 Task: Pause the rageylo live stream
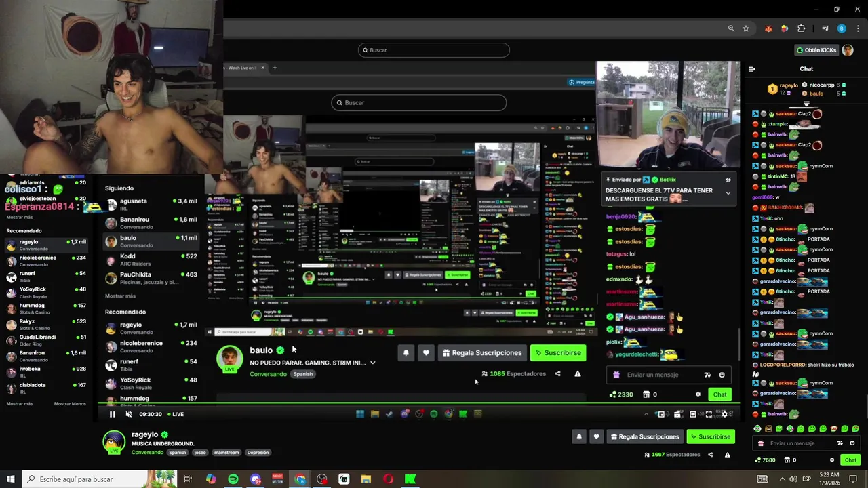(x=113, y=414)
